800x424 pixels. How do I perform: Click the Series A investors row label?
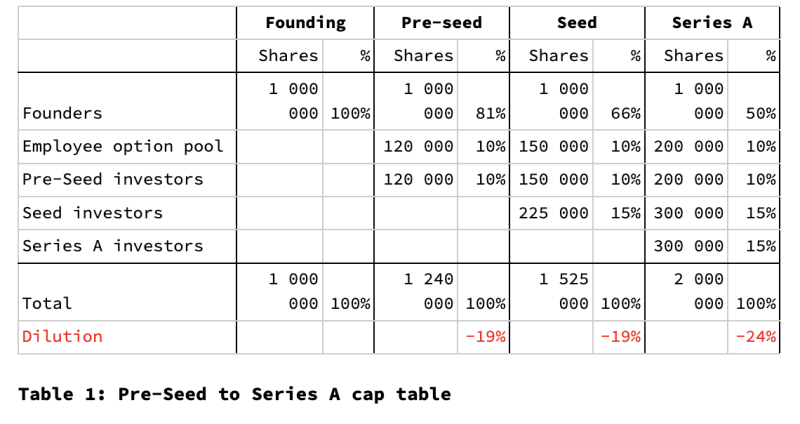point(112,246)
